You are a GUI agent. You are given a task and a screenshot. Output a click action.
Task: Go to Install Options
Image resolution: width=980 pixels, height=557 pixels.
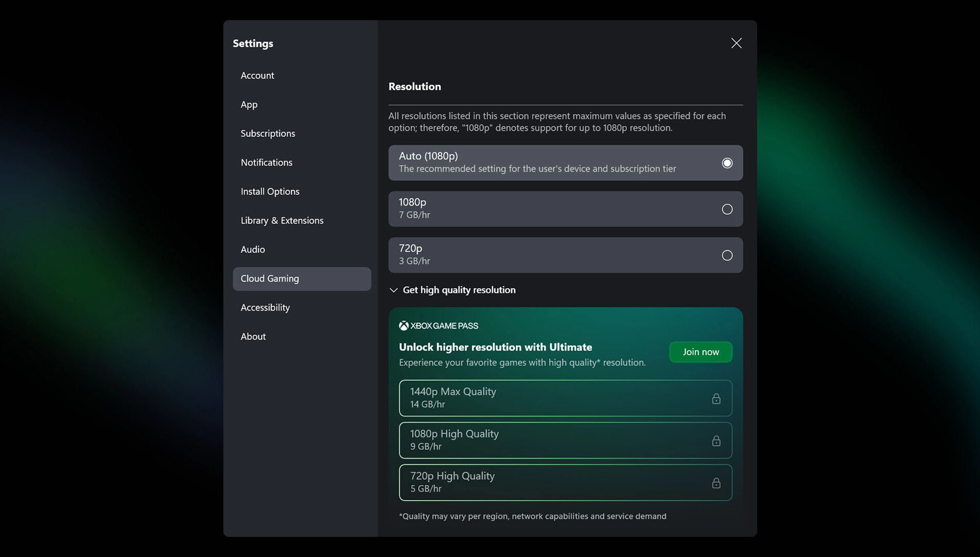coord(270,191)
